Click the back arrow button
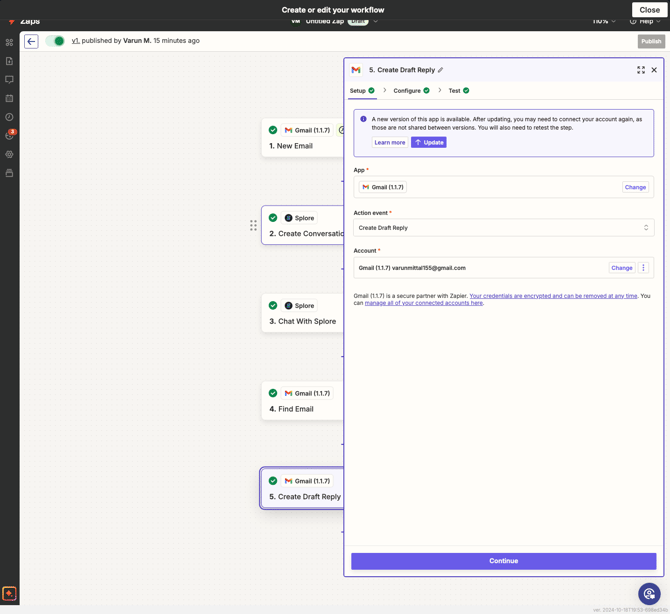 pos(31,41)
